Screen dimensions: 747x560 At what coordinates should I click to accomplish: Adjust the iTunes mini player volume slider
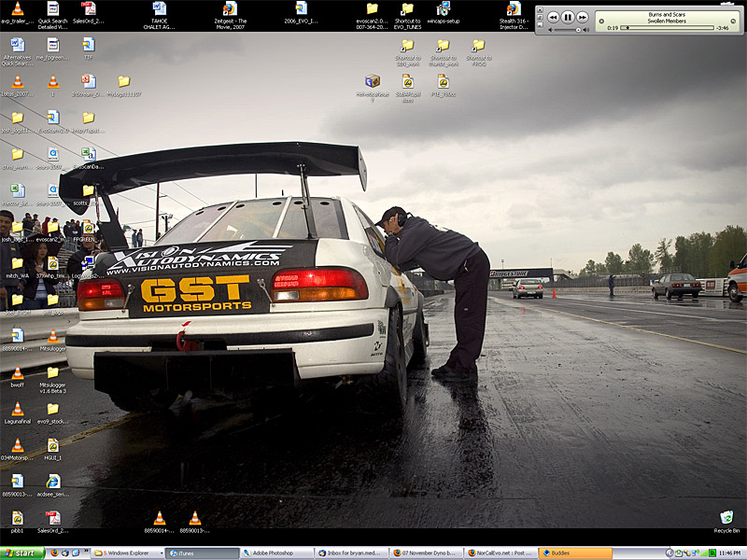point(569,30)
